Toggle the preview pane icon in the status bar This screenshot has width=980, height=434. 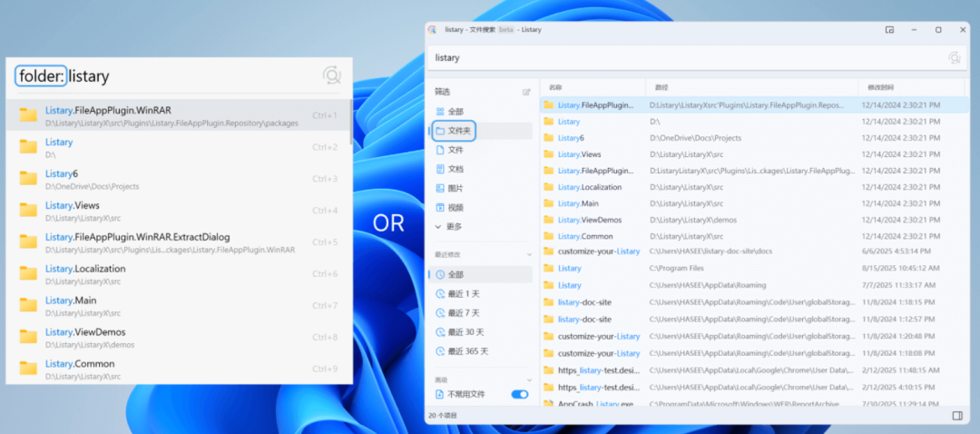(x=957, y=415)
